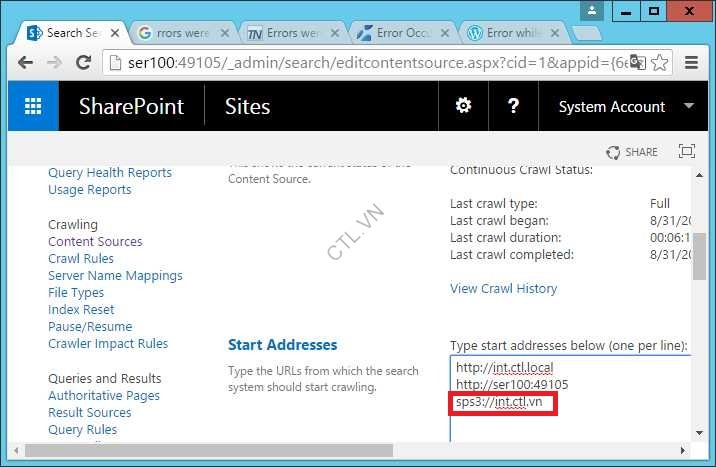
Task: Click the focus on content icon
Action: tap(686, 152)
